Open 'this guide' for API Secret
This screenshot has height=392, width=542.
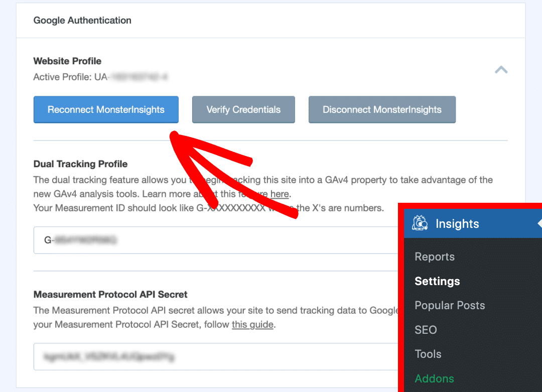point(252,324)
